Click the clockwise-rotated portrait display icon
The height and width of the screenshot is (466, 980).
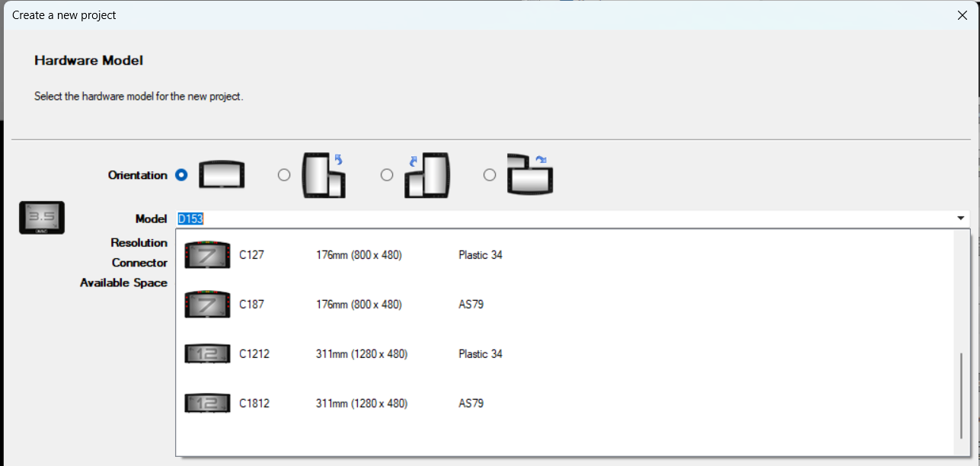[x=324, y=174]
